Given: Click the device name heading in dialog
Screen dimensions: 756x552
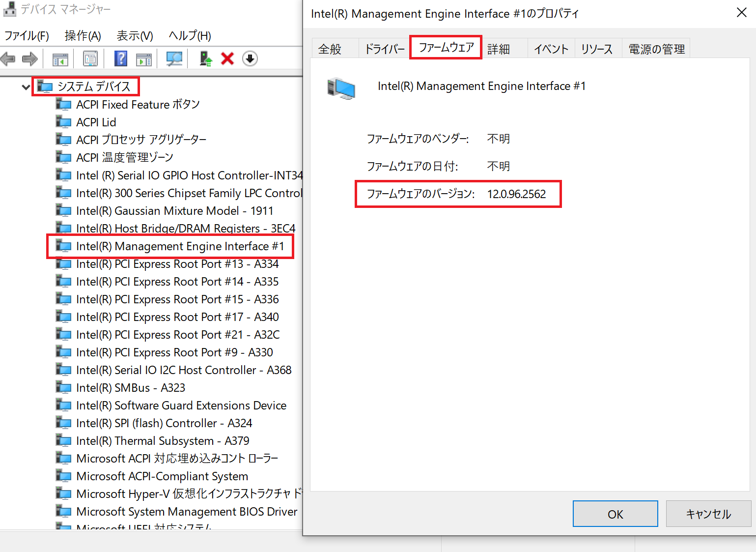Looking at the screenshot, I should [x=482, y=86].
